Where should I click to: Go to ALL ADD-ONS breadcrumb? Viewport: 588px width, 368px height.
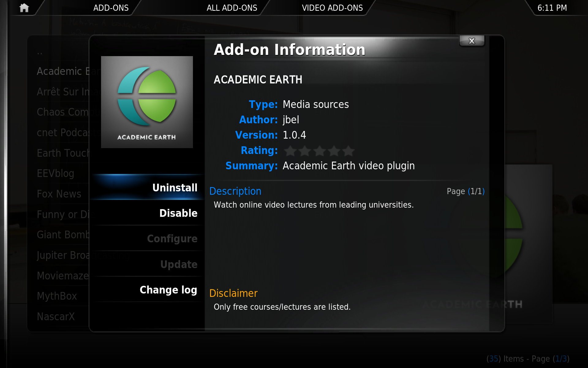click(x=232, y=8)
